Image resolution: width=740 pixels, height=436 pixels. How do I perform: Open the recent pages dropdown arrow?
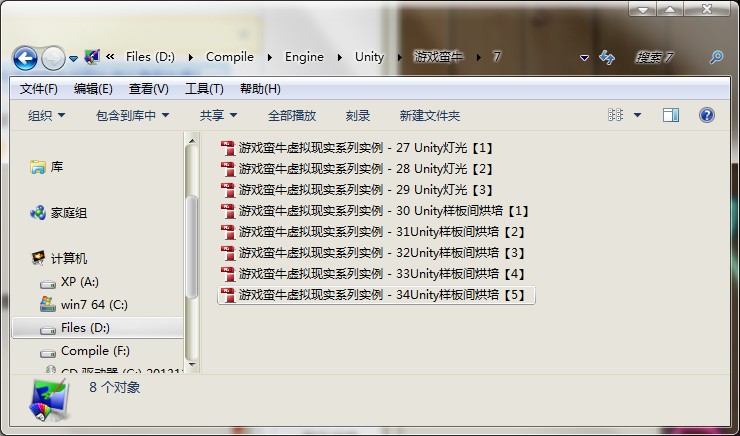[73, 59]
